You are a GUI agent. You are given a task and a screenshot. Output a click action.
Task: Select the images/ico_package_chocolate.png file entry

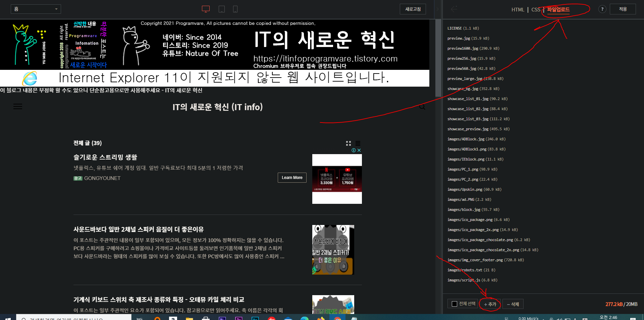489,240
